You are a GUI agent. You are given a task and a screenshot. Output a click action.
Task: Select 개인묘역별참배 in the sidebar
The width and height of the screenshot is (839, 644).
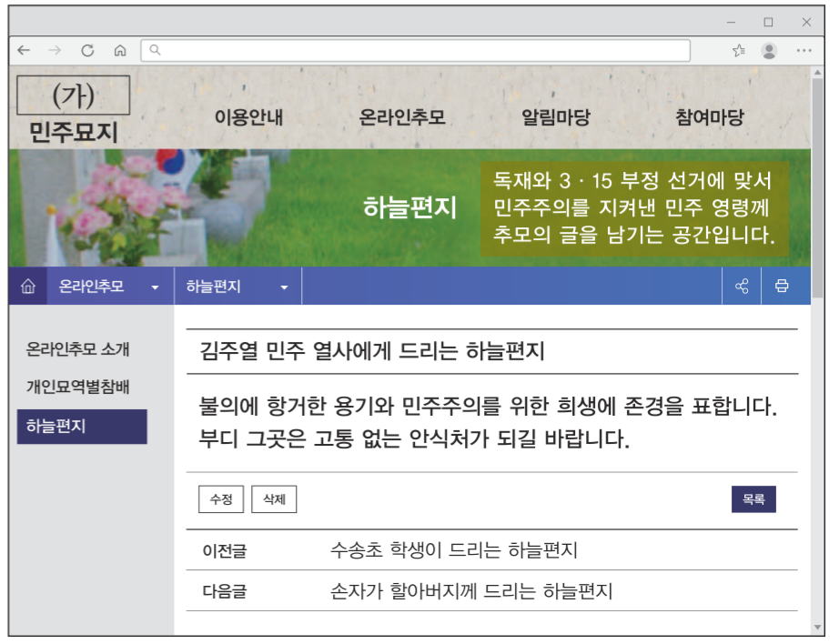coord(78,387)
